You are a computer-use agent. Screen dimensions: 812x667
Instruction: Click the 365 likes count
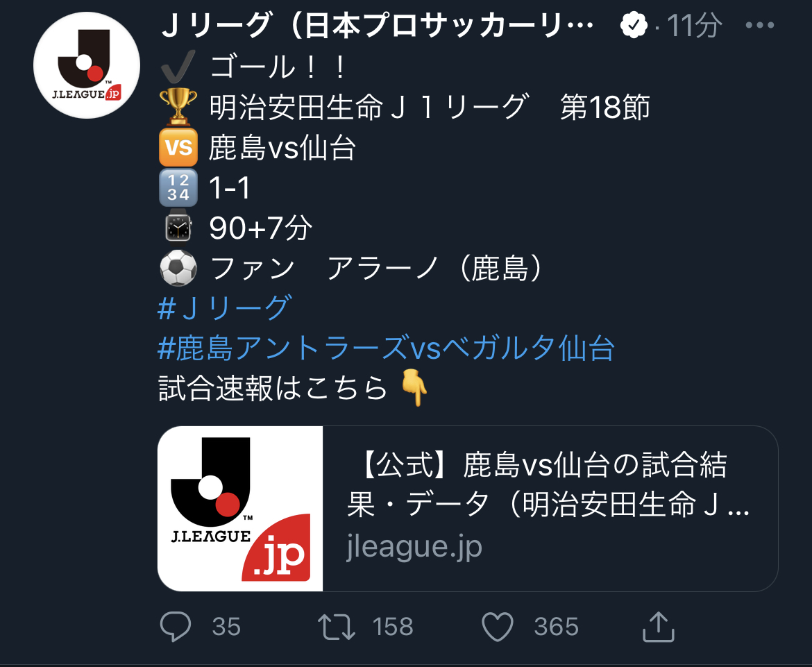point(556,627)
